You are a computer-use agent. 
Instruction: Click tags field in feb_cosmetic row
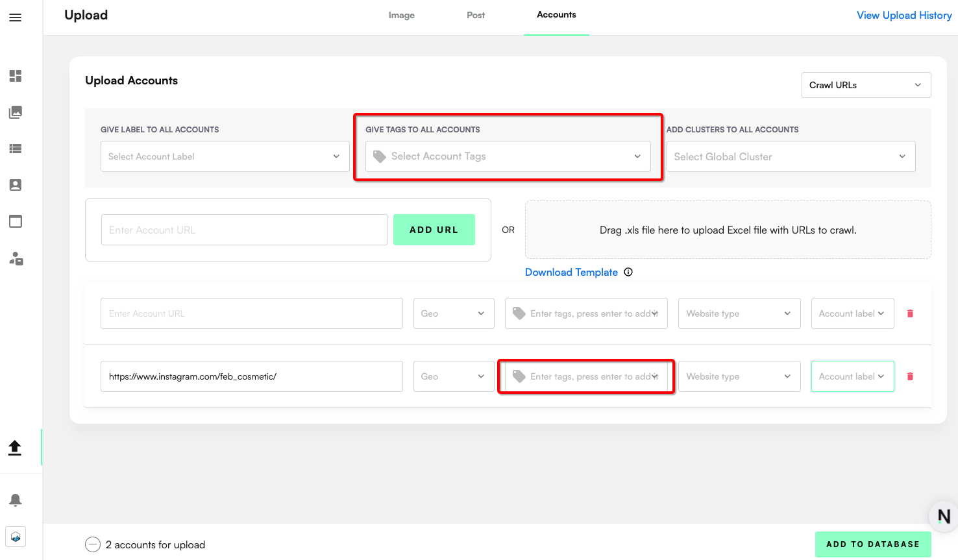coord(586,376)
